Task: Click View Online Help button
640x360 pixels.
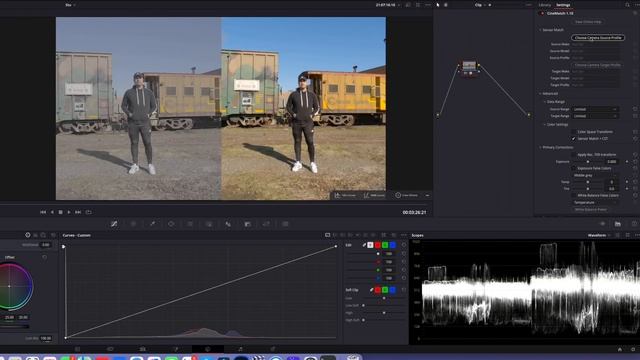Action: [588, 22]
